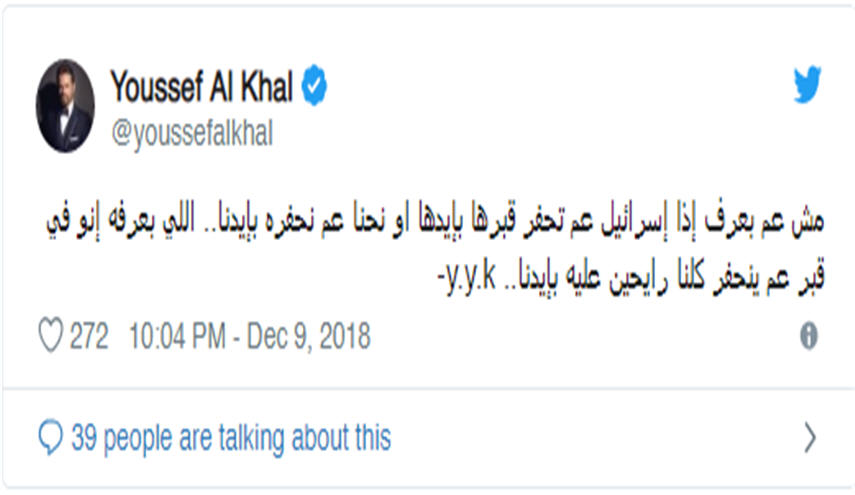Click the blue verified badge
855x495 pixels.
[316, 88]
